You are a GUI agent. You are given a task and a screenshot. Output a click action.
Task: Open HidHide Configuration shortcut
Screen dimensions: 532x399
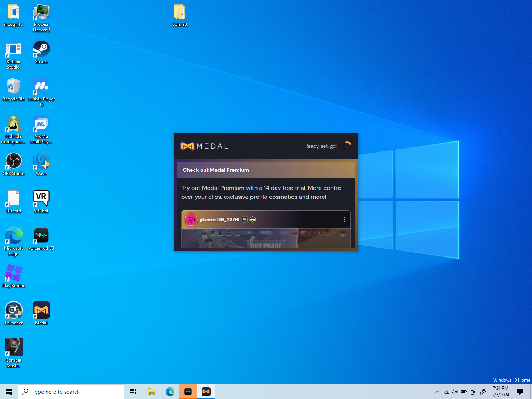[x=14, y=130]
